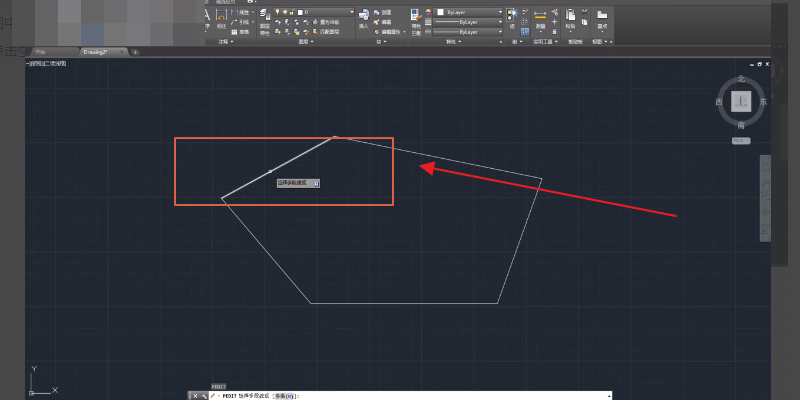Image resolution: width=800 pixels, height=400 pixels.
Task: Click the ViewCube Top (上) face
Action: [741, 102]
